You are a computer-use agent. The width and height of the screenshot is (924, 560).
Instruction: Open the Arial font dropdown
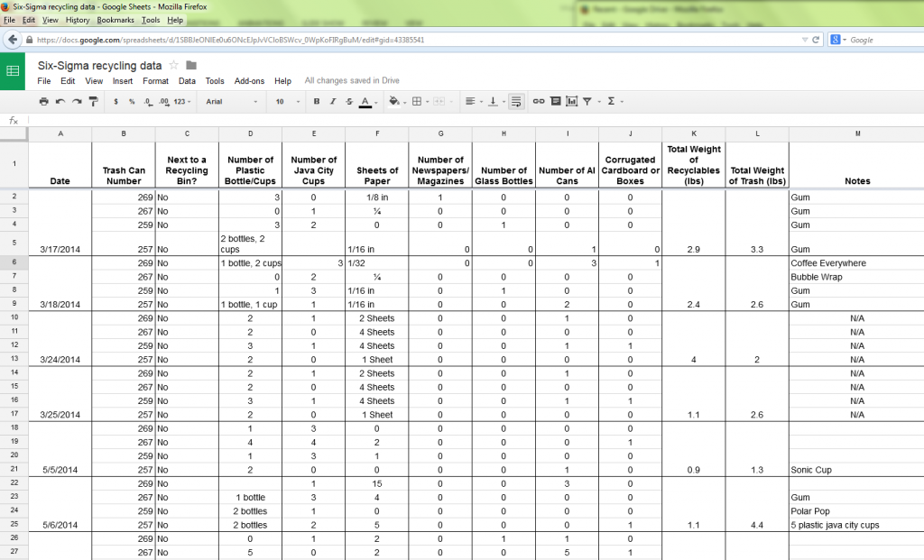point(229,102)
